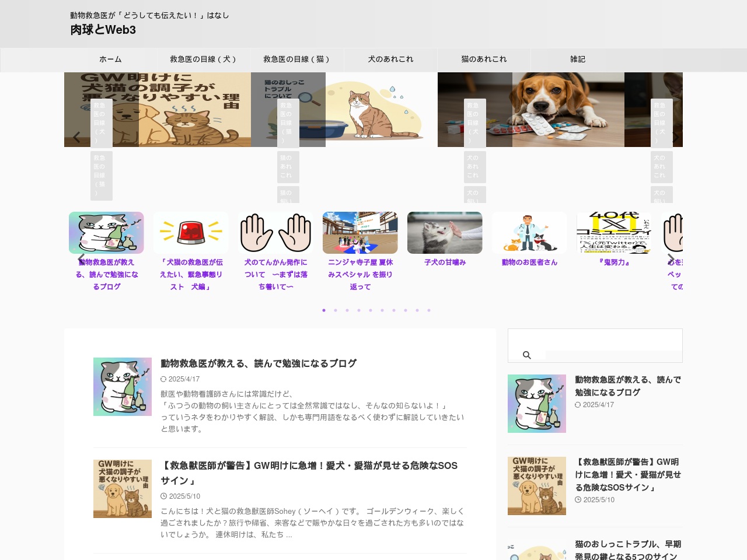Click the tagline 動物救急医が「どうしても伝えたい！」はなし
The height and width of the screenshot is (560, 747).
pyautogui.click(x=149, y=15)
